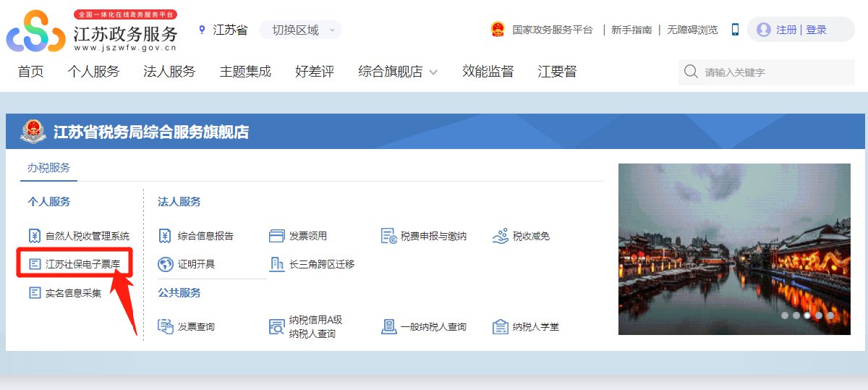Viewport: 868px width, 390px height.
Task: Expand the 综合旗舰店 menu chevron
Action: [x=433, y=72]
